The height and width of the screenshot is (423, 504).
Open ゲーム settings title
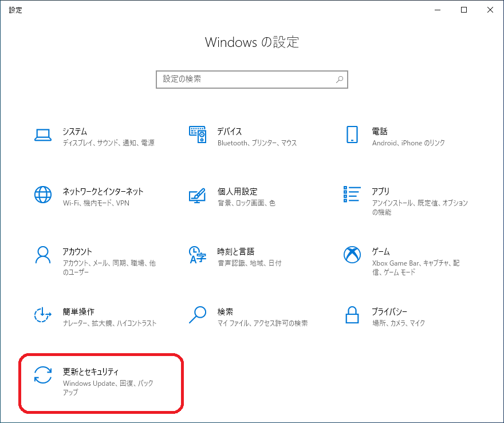[381, 251]
